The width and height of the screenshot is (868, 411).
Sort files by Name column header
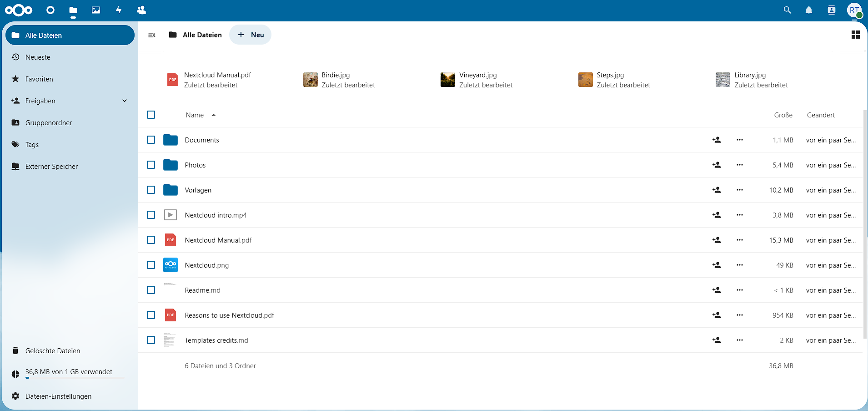[195, 115]
